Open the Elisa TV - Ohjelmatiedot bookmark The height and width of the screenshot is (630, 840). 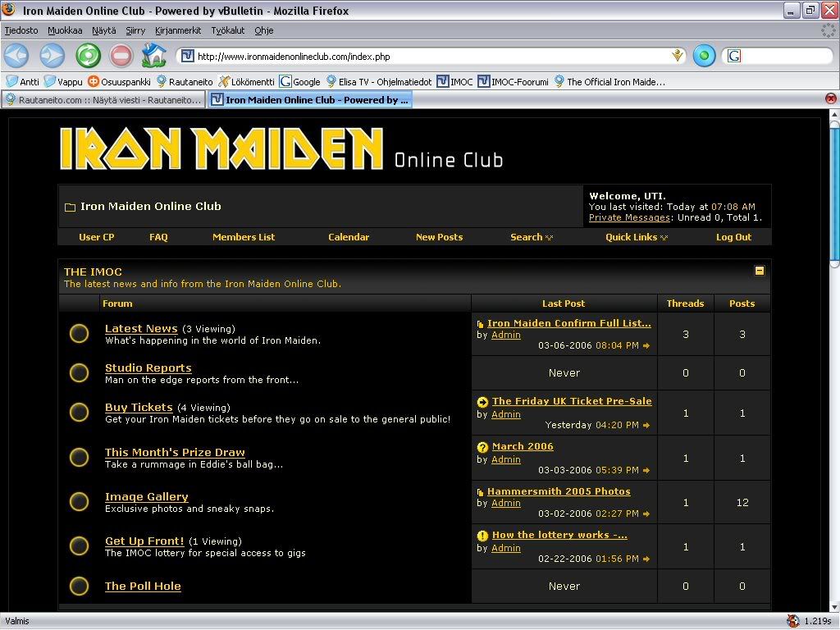379,82
